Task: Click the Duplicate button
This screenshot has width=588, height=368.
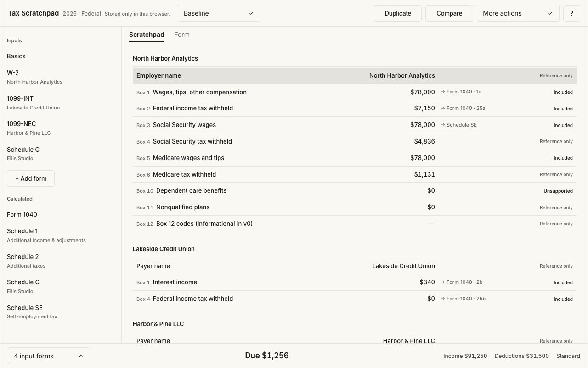Action: [x=398, y=13]
